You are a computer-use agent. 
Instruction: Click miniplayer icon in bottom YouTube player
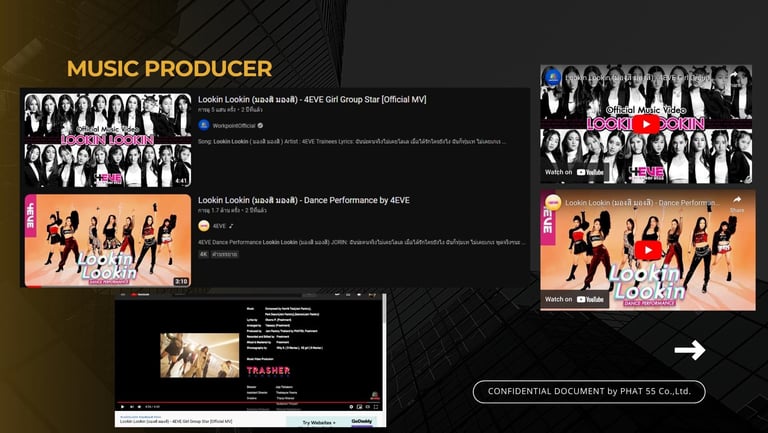pyautogui.click(x=359, y=407)
